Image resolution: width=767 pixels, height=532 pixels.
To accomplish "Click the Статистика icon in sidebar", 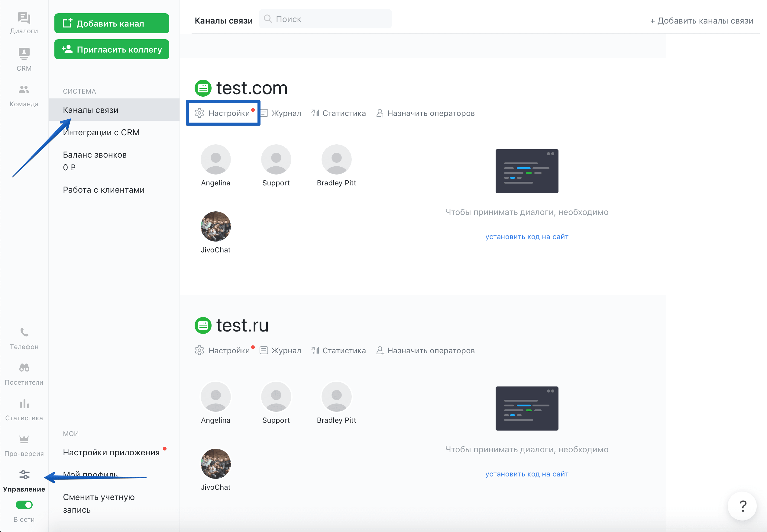I will coord(24,405).
